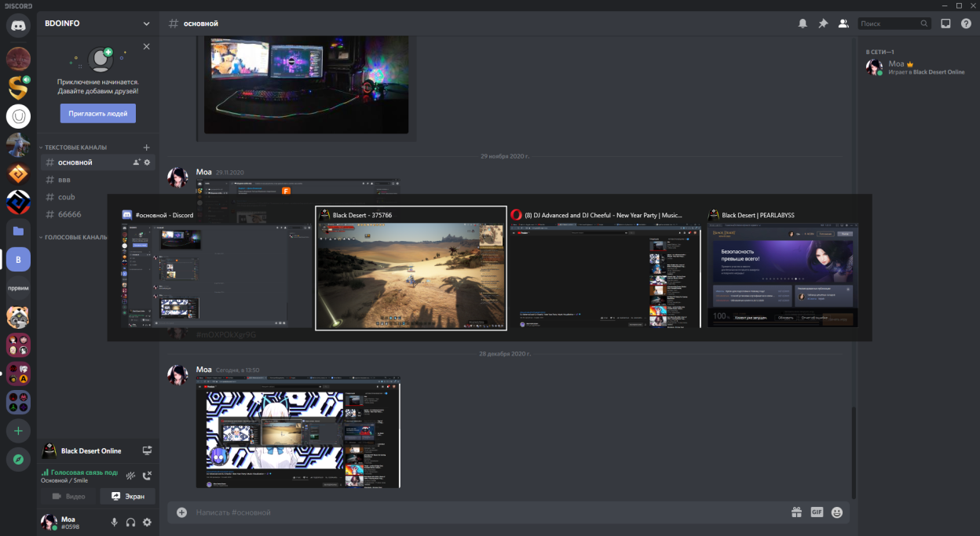This screenshot has height=536, width=980.
Task: Click the Поиск search field
Action: pyautogui.click(x=894, y=24)
